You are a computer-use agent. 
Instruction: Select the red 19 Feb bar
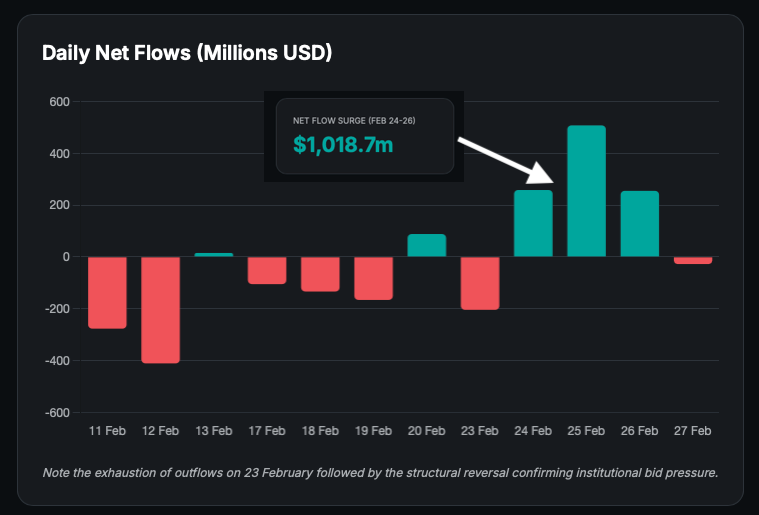373,278
